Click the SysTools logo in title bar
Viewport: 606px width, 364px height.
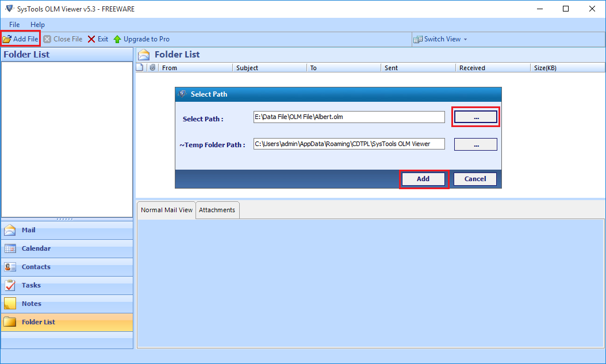[x=9, y=9]
